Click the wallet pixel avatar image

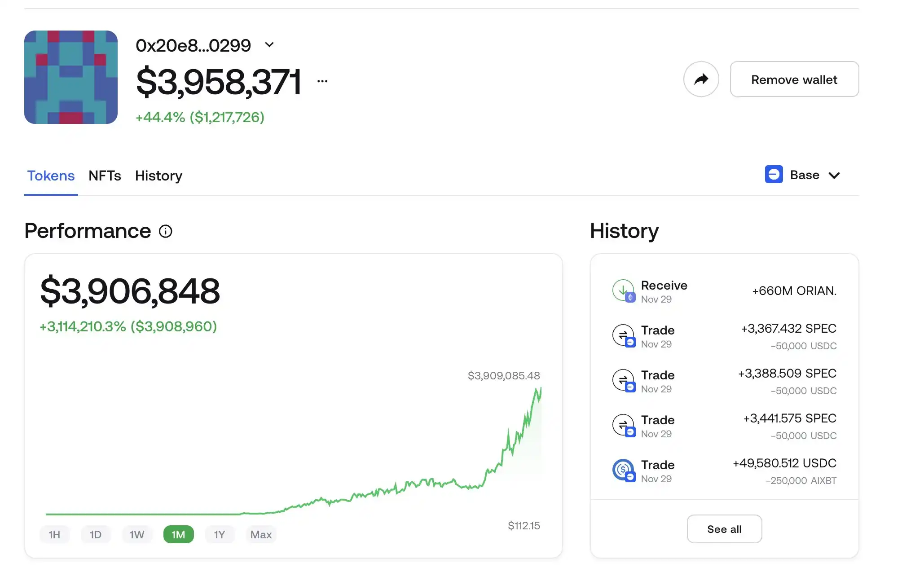(71, 77)
